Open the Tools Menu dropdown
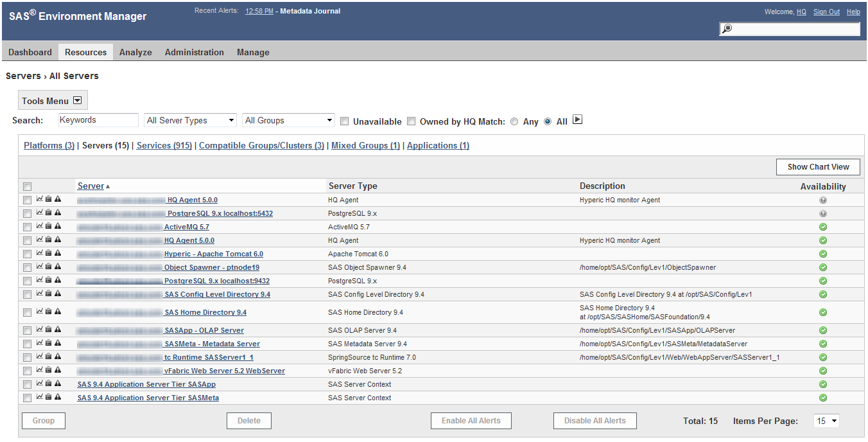This screenshot has height=442, width=868. 52,100
